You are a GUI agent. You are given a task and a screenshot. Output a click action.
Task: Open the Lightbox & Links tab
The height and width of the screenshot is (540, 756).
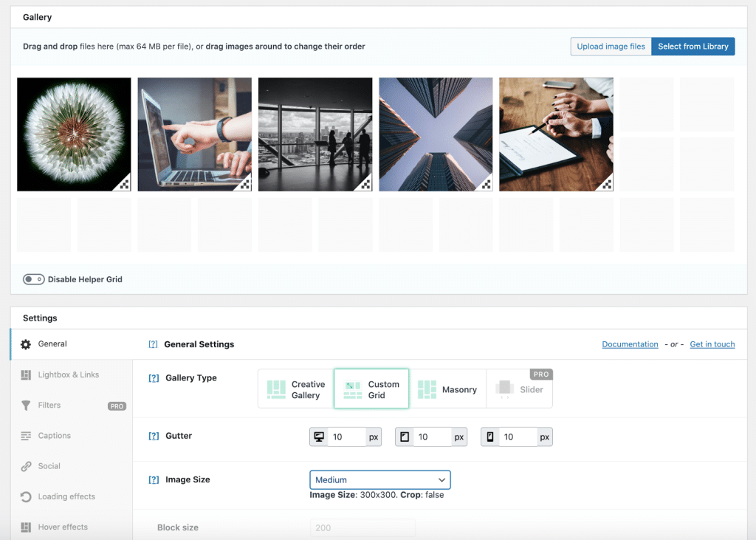coord(72,375)
